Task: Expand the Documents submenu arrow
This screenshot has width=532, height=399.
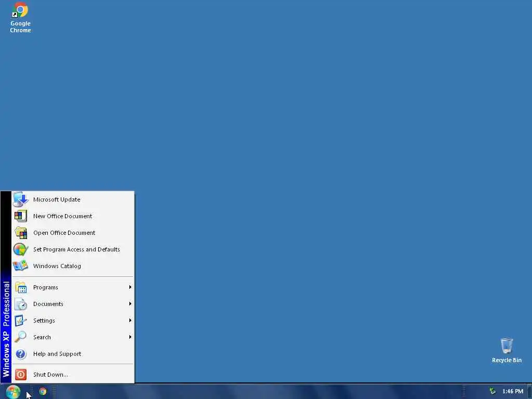Action: (x=130, y=303)
